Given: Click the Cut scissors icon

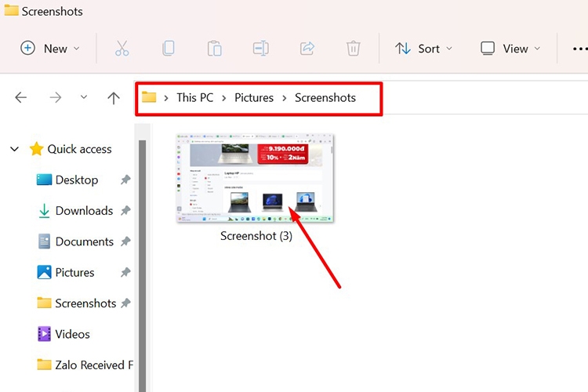Looking at the screenshot, I should [122, 49].
